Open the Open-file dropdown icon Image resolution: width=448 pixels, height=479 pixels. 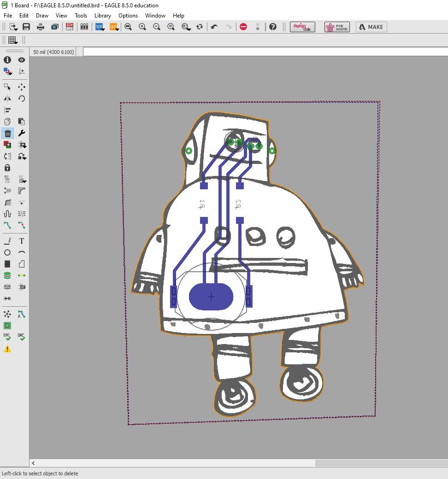13,27
